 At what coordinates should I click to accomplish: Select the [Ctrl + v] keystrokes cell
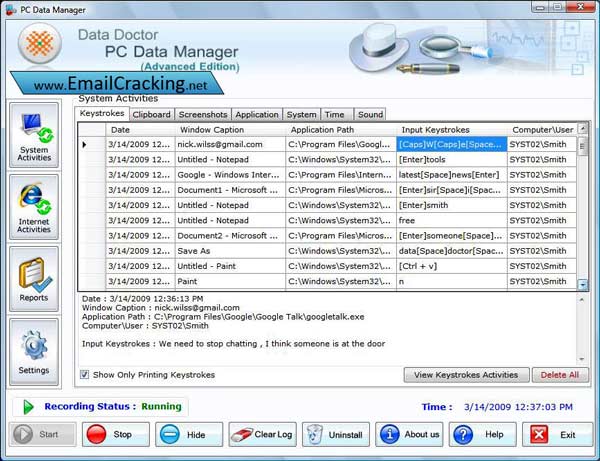pyautogui.click(x=452, y=266)
